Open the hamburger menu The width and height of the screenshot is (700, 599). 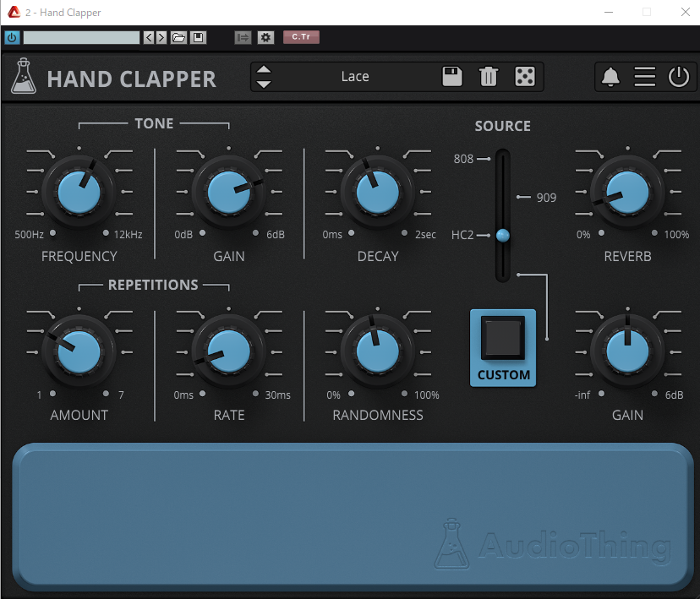645,77
